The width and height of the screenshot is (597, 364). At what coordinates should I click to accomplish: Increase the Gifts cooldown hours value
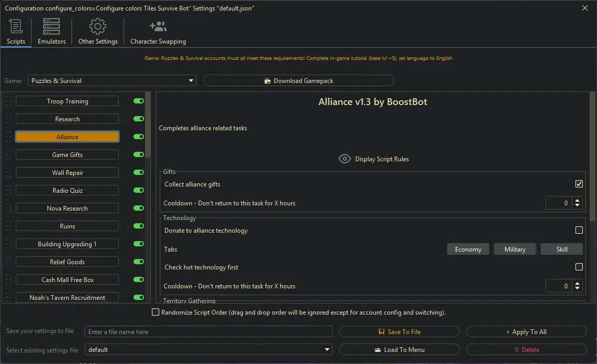(x=578, y=200)
